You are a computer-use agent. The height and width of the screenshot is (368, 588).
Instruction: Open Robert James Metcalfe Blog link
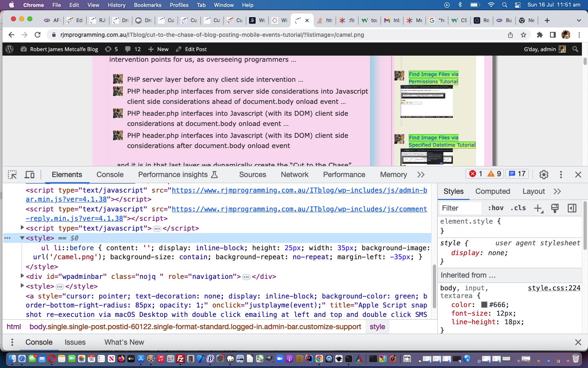tap(59, 49)
